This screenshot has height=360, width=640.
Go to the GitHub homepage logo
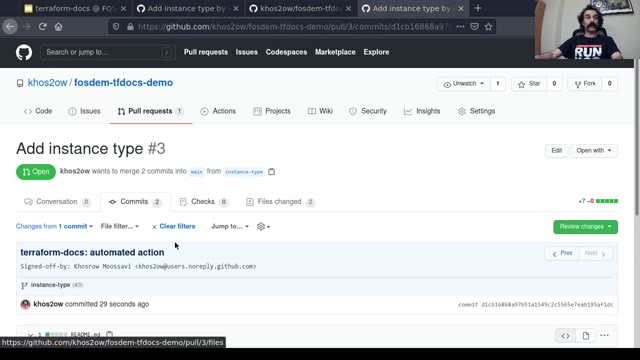tap(24, 52)
